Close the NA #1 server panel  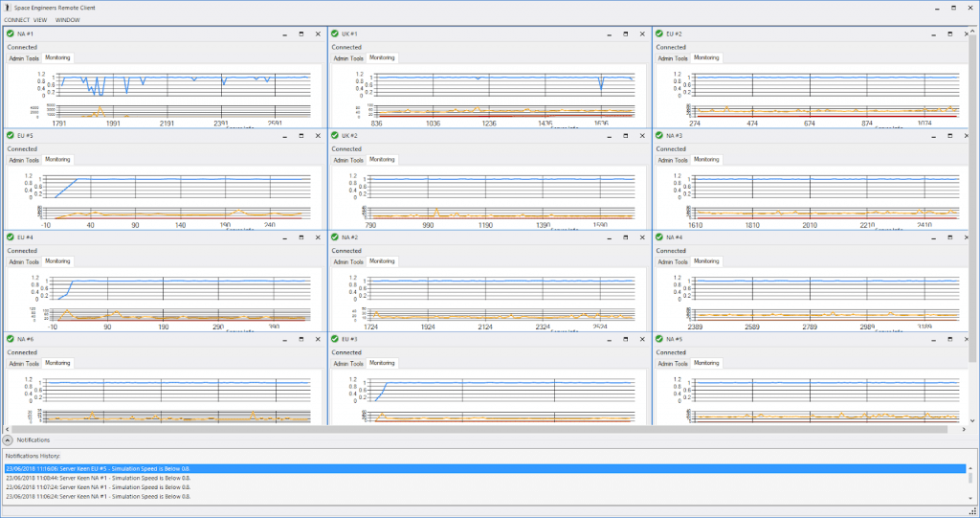point(318,34)
